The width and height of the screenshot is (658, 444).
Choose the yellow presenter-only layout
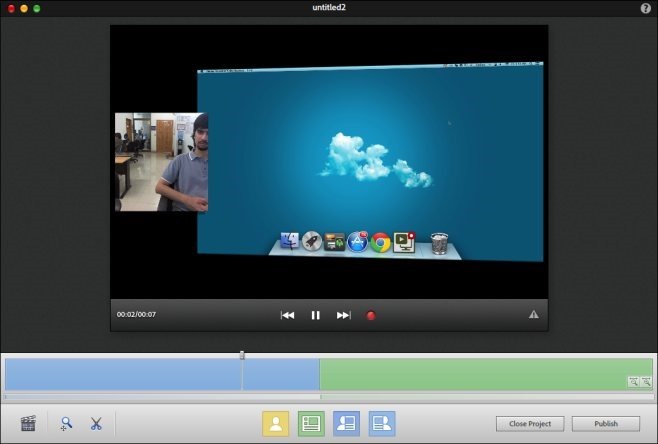[x=276, y=423]
